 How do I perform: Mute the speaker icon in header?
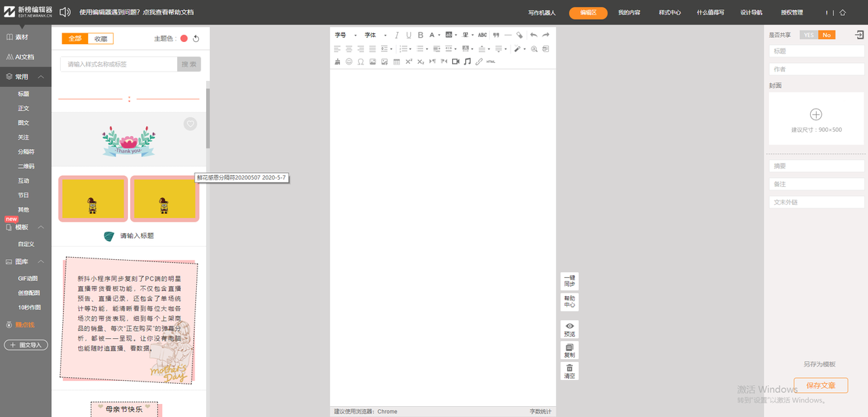65,12
